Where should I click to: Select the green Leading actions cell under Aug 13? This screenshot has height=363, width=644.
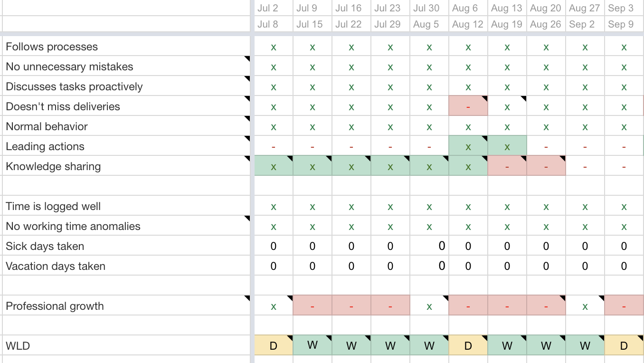click(507, 146)
